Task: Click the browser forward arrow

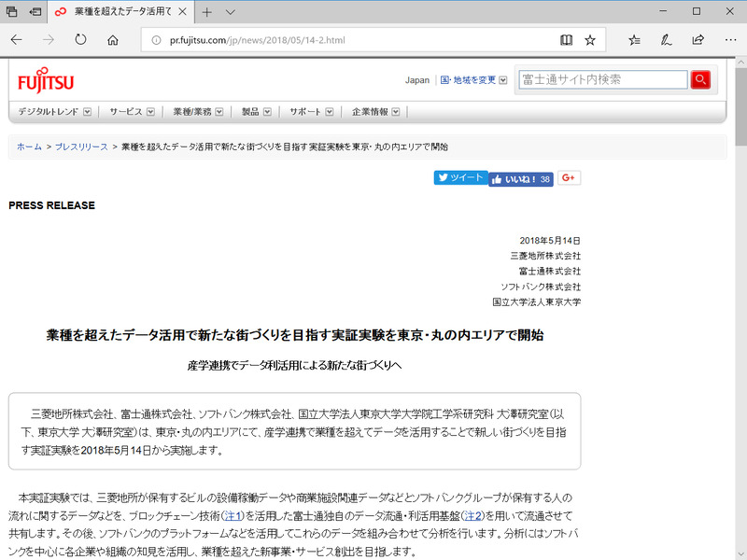Action: [x=49, y=40]
